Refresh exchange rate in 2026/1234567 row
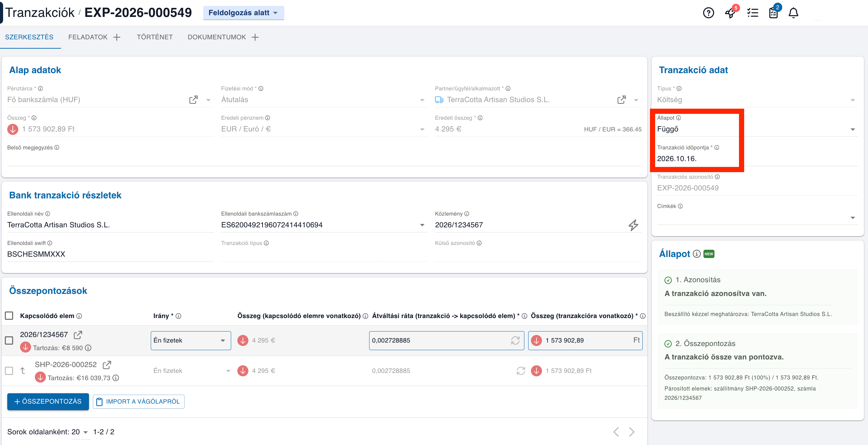Viewport: 868px width, 445px height. click(515, 340)
